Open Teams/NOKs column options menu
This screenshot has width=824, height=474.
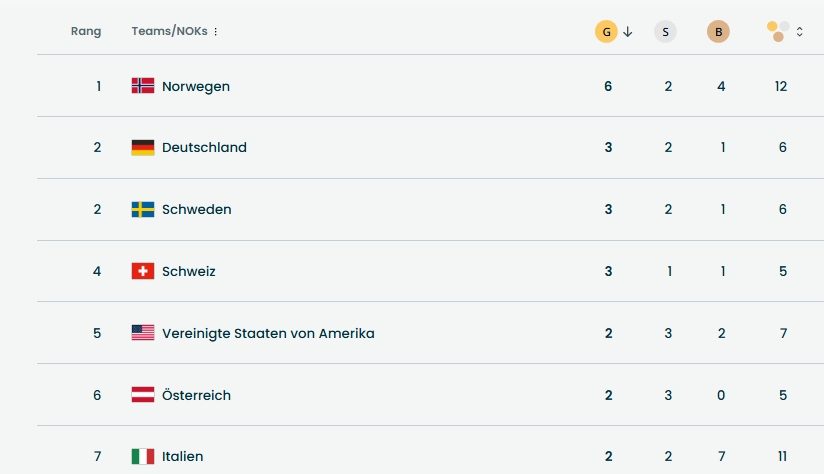coord(216,32)
